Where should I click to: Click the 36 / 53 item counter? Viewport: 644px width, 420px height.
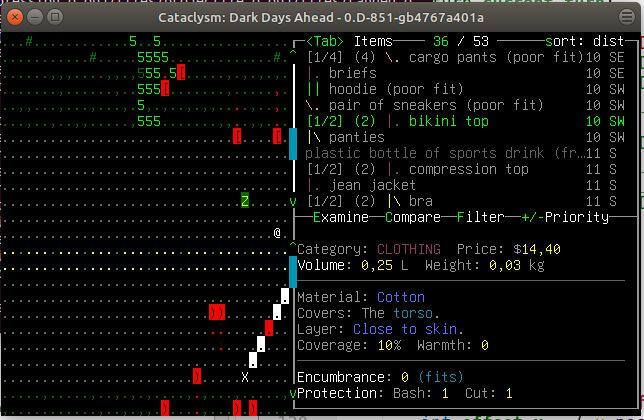460,41
